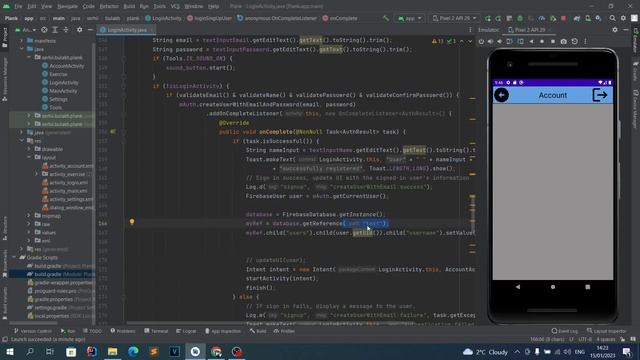Image resolution: width=640 pixels, height=360 pixels.
Task: Click Select Opened File target icon in Project panel
Action: [44, 30]
